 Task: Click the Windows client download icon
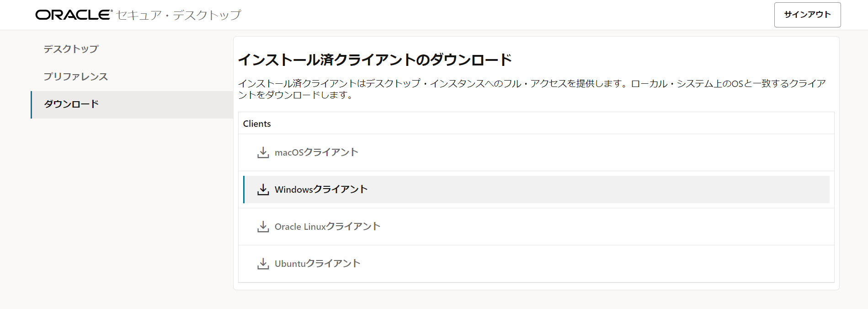pyautogui.click(x=262, y=189)
